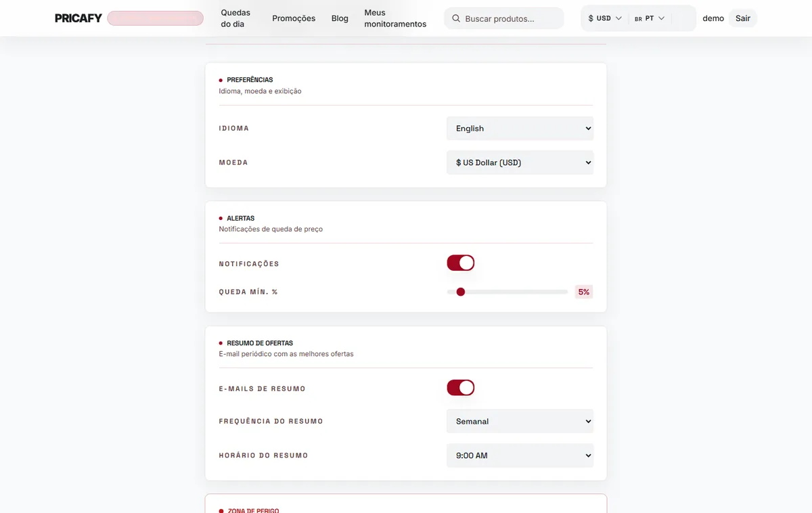Image resolution: width=812 pixels, height=513 pixels.
Task: Click the pink pill next to logo
Action: tap(155, 18)
